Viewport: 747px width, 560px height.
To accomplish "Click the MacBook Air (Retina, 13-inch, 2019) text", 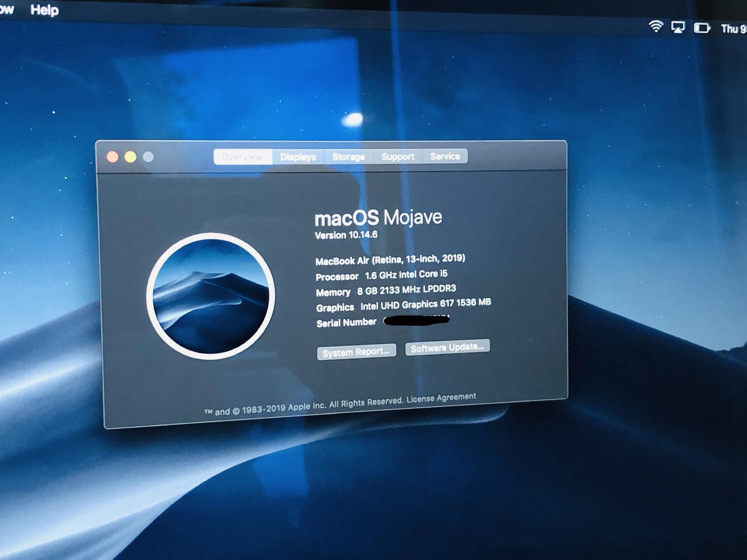I will pos(390,260).
